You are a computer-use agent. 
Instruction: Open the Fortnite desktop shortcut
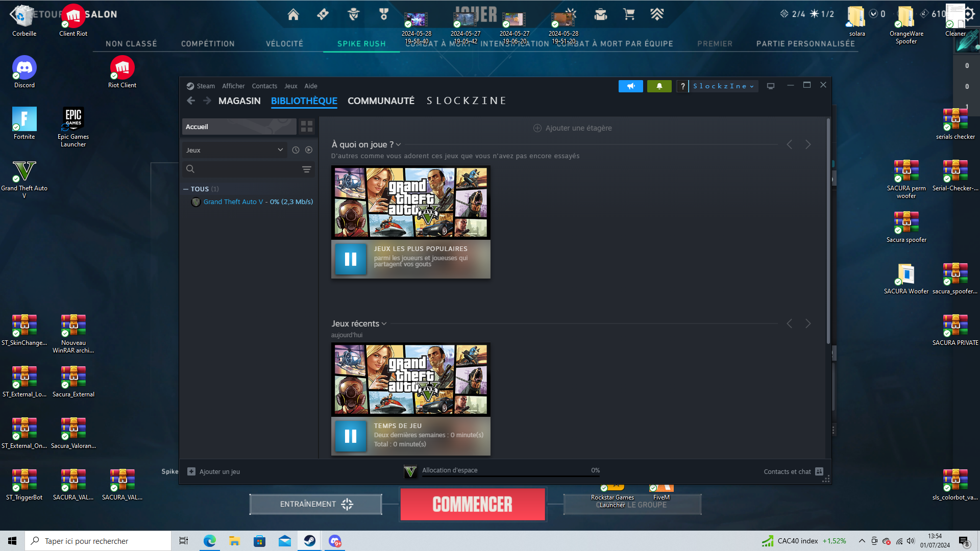coord(24,123)
